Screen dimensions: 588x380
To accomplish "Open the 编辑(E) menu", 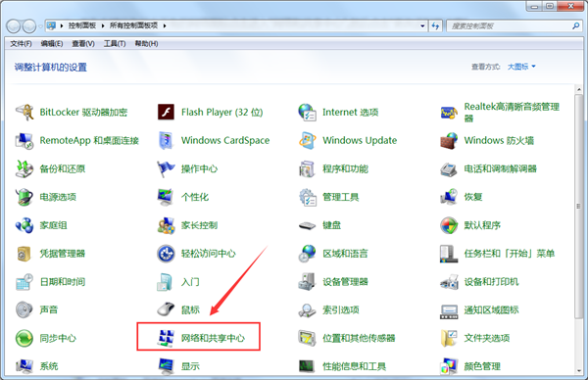I will 52,44.
